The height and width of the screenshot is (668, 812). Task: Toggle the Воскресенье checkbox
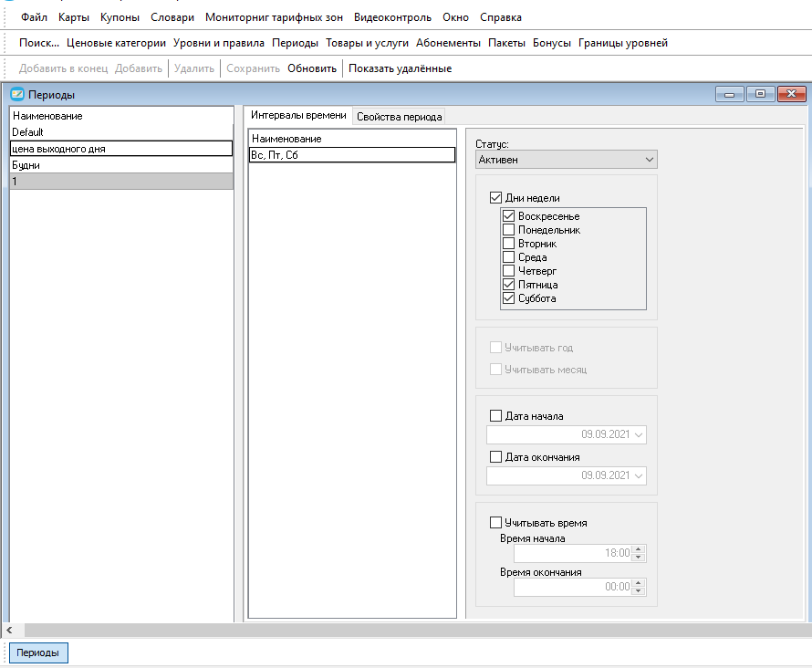pyautogui.click(x=508, y=216)
